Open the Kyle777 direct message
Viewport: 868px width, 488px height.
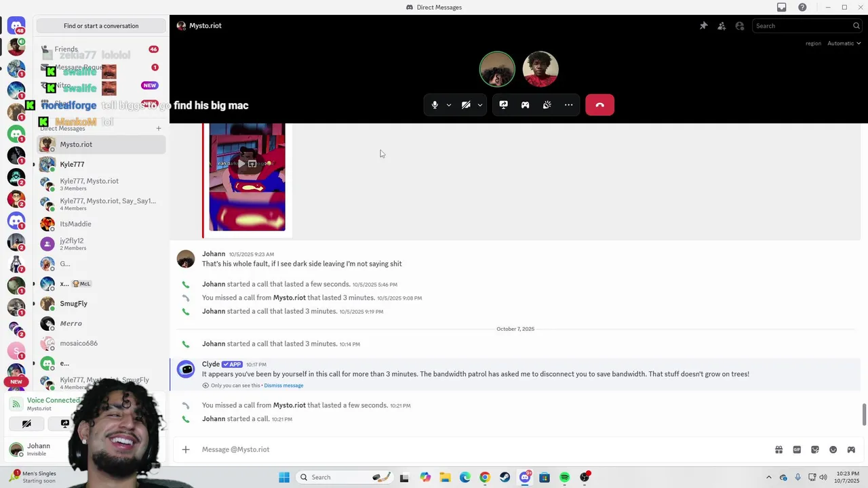tap(101, 164)
